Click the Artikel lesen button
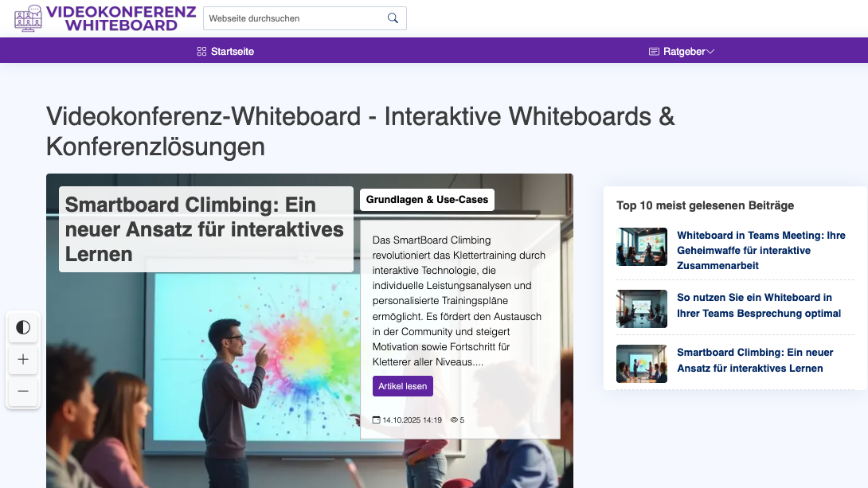 [x=403, y=385]
